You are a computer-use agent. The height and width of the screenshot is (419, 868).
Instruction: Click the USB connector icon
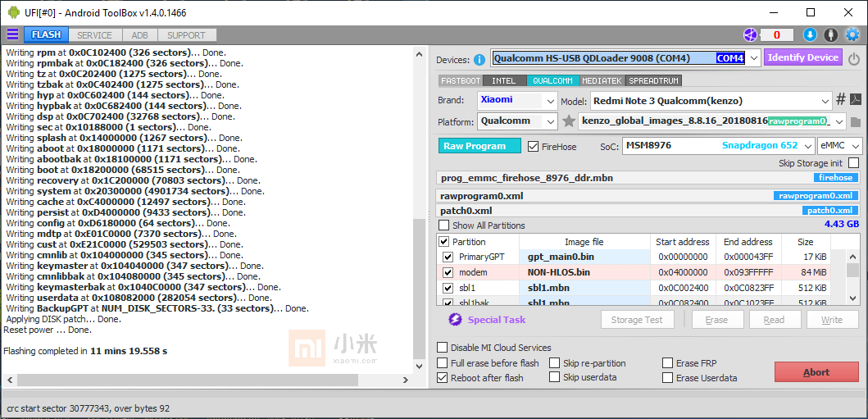click(x=830, y=35)
